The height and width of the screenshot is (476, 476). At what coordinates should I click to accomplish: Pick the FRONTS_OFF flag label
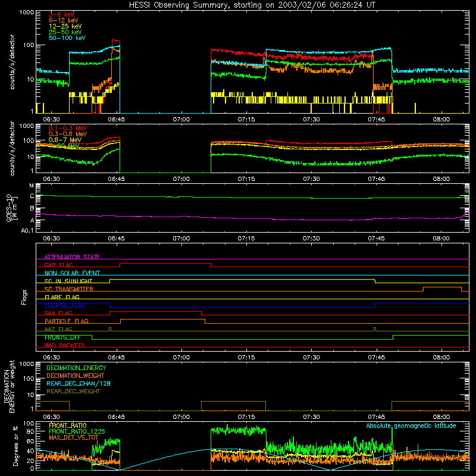click(x=62, y=337)
